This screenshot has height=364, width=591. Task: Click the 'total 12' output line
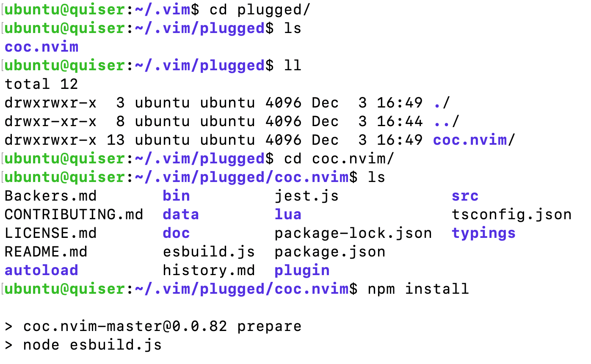point(41,84)
